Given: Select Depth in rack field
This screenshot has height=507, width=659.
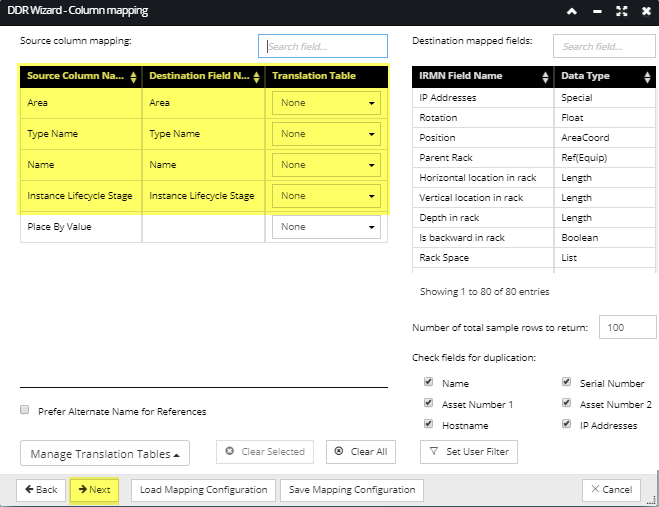Looking at the screenshot, I should point(534,218).
